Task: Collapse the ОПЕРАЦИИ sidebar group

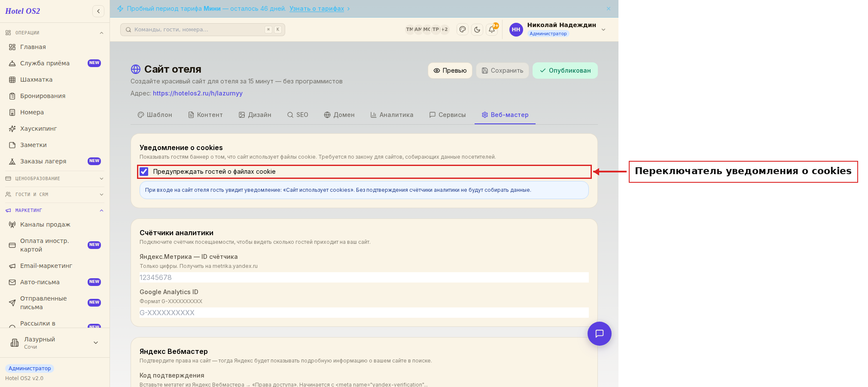Action: pos(55,33)
